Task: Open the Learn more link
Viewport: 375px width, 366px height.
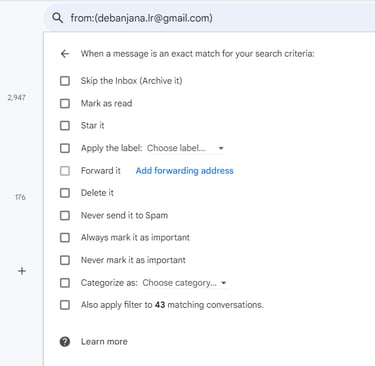Action: 104,342
